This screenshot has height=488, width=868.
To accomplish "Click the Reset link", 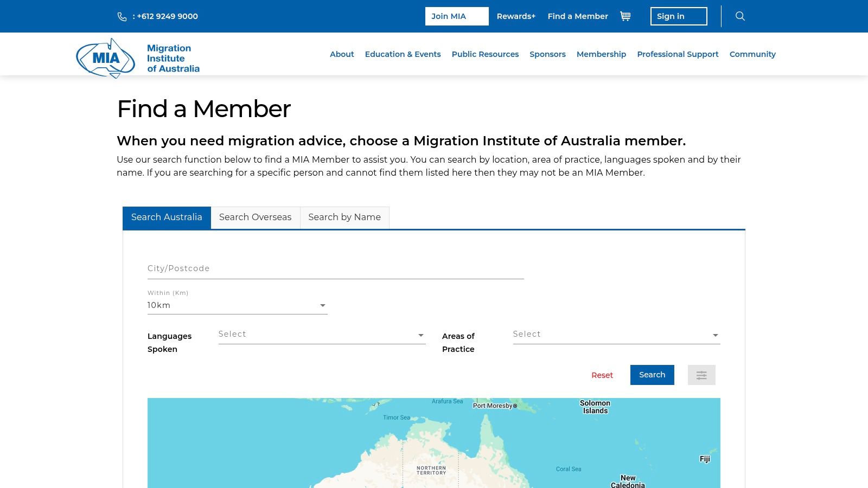I will [x=602, y=375].
